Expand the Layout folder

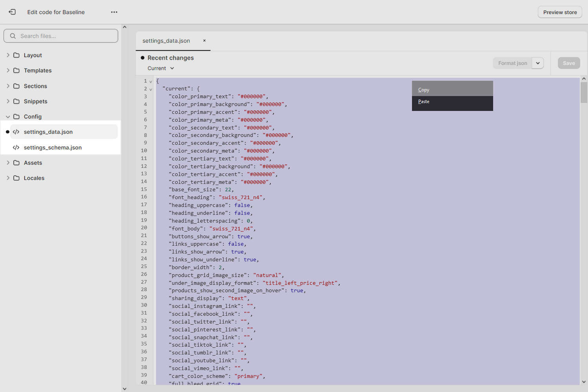tap(8, 55)
